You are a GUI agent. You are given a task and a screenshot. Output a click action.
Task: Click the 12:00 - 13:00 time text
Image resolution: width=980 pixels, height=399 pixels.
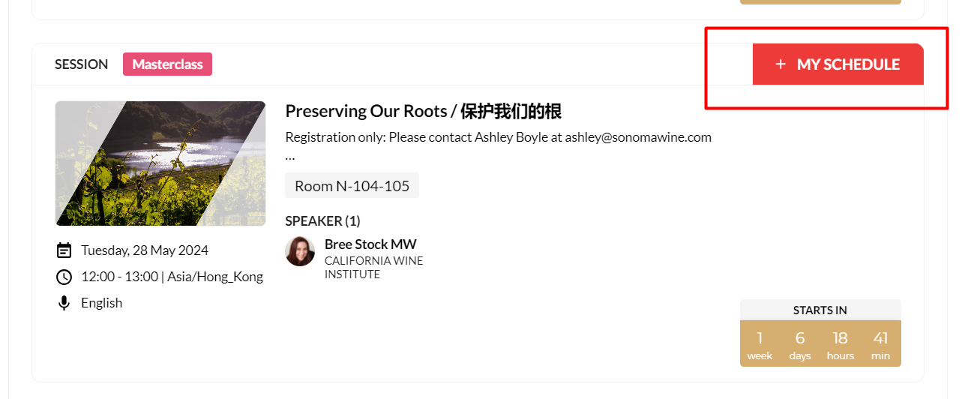coord(120,277)
